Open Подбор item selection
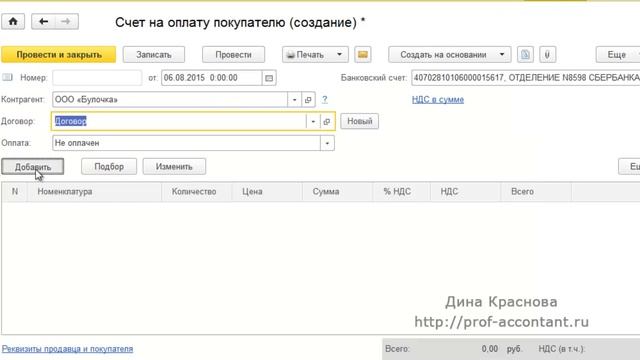Image resolution: width=640 pixels, height=360 pixels. coord(109,167)
